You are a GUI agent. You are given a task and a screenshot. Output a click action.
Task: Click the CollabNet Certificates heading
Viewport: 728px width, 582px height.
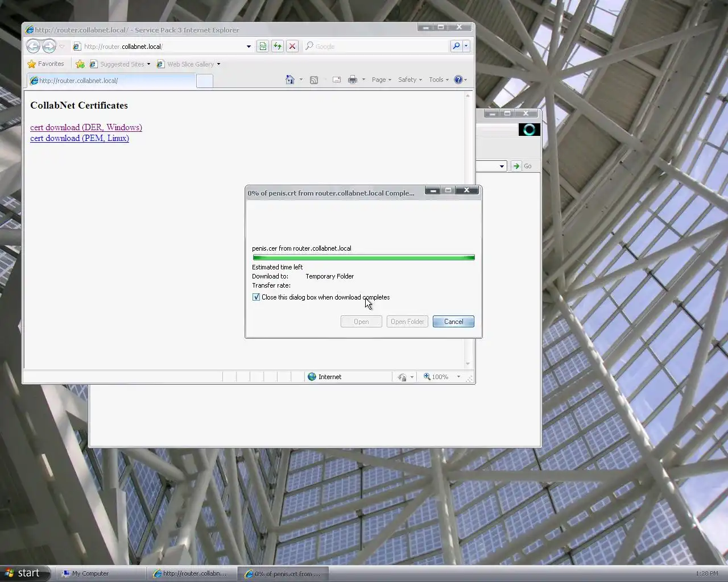click(79, 105)
